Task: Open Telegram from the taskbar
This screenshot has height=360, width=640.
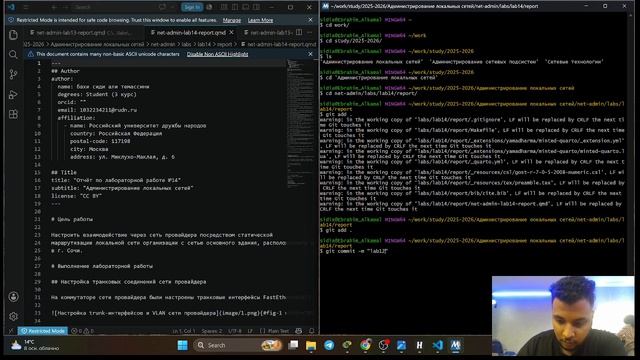Action: tap(329, 345)
